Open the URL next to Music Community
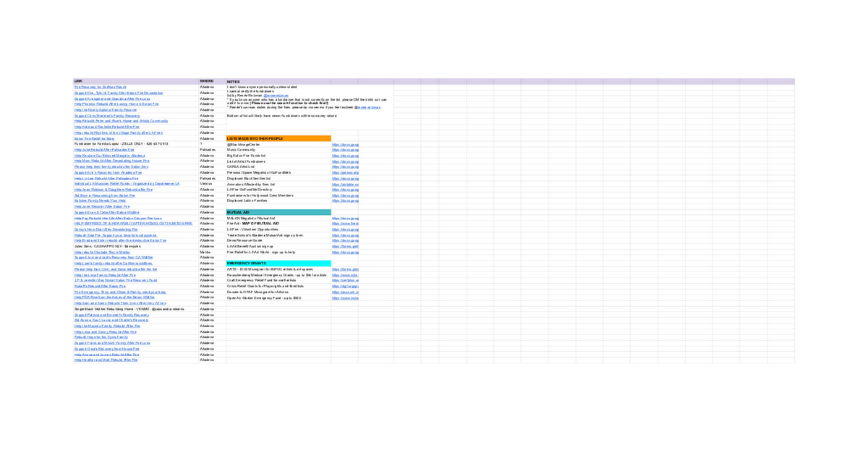Viewport: 868px width, 456px height. 345,150
